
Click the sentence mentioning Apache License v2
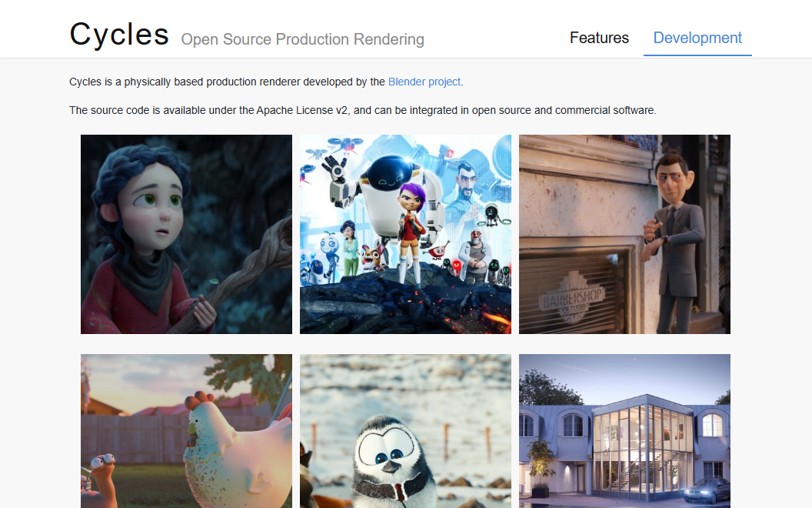tap(362, 110)
